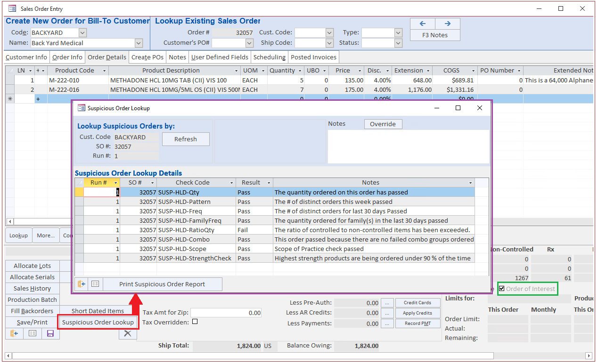Expand the customer Name dropdown
Viewport: 598px width, 364px height.
pos(139,43)
